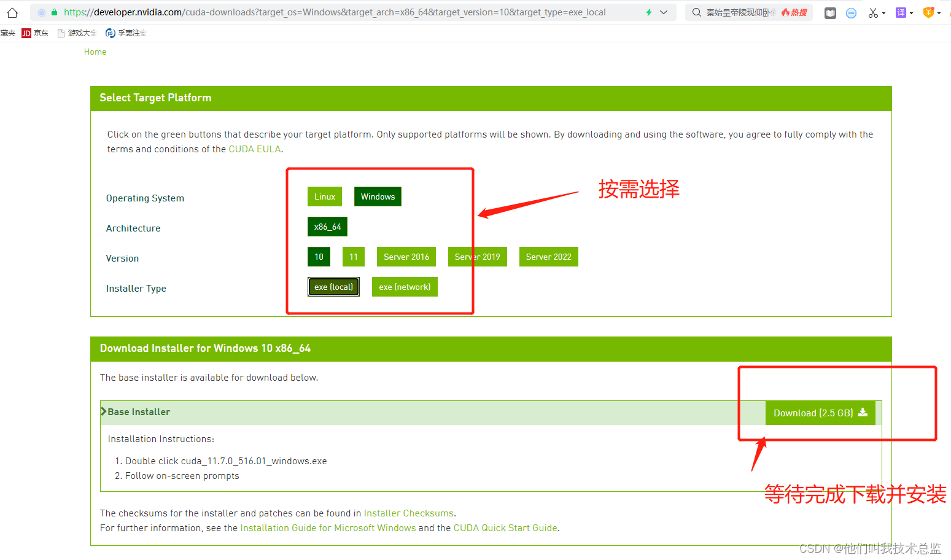951x560 pixels.
Task: Click the lightning speed-mode icon in address bar
Action: (x=649, y=12)
